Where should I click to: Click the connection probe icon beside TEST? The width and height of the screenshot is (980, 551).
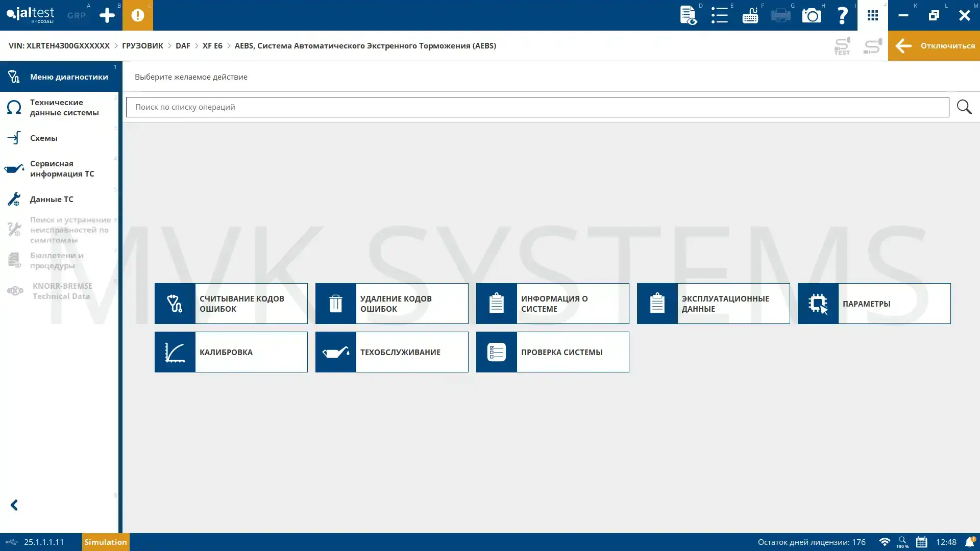pyautogui.click(x=873, y=46)
